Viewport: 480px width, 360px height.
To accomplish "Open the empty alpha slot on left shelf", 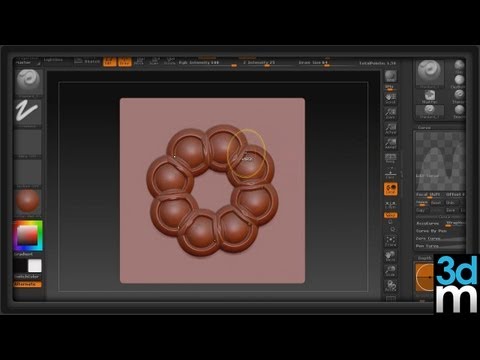I will click(28, 143).
